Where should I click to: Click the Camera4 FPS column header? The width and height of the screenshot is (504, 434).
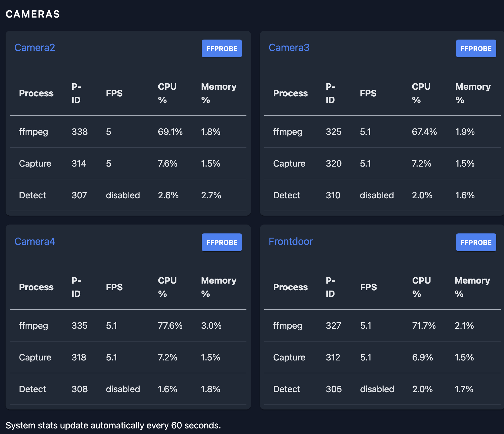114,287
